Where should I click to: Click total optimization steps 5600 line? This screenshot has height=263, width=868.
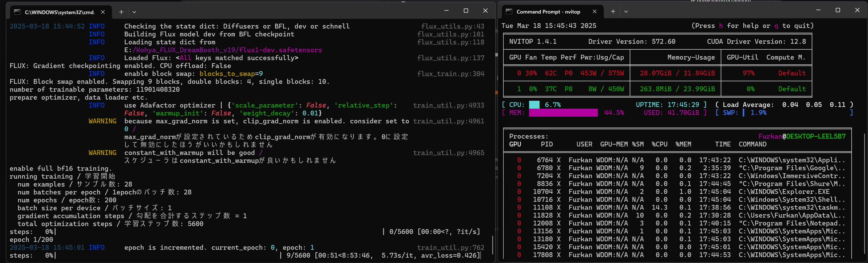coord(111,224)
